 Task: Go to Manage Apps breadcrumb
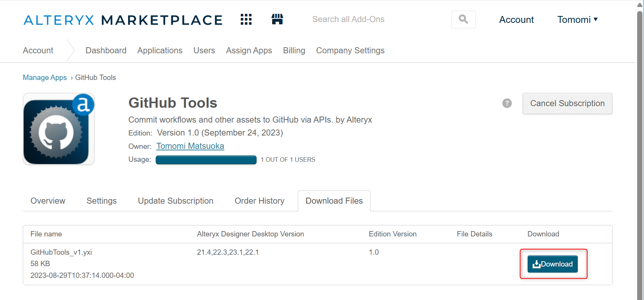[45, 78]
